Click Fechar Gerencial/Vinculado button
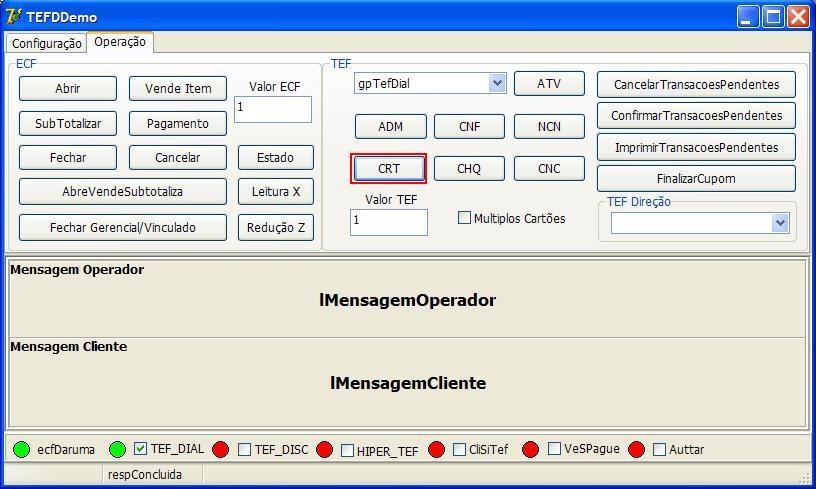 [x=123, y=227]
